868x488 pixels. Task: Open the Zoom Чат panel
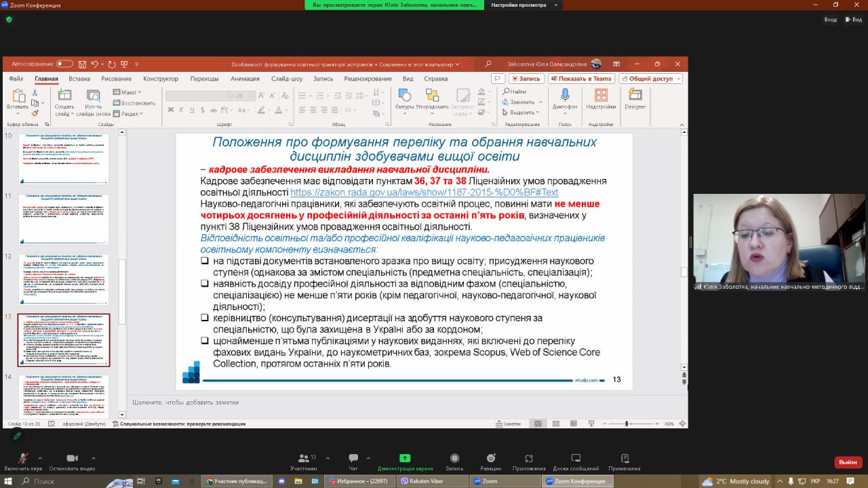(353, 459)
